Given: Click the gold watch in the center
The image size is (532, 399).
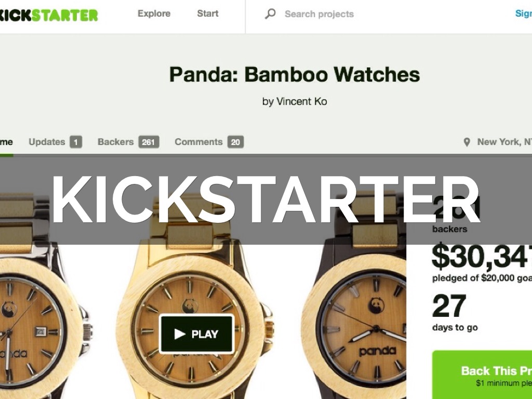Looking at the screenshot, I should 193,305.
